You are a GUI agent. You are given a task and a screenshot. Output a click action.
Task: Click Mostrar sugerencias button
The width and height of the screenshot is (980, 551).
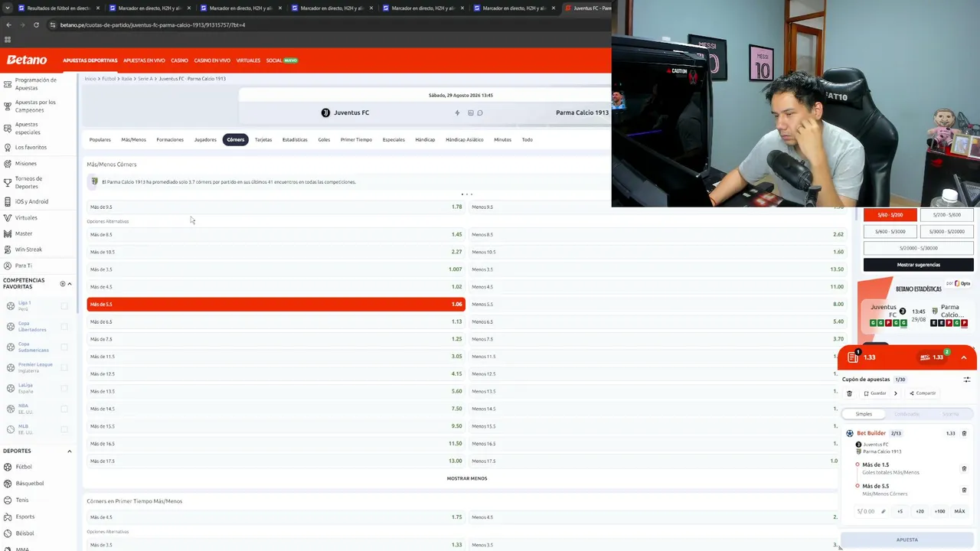[919, 265]
